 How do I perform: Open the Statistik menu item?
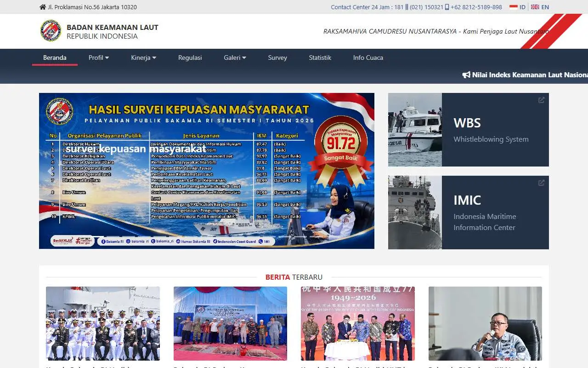tap(320, 57)
